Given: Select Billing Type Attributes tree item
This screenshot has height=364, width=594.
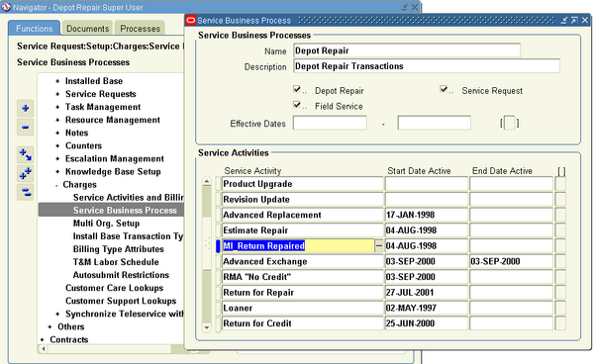Looking at the screenshot, I should [x=118, y=249].
